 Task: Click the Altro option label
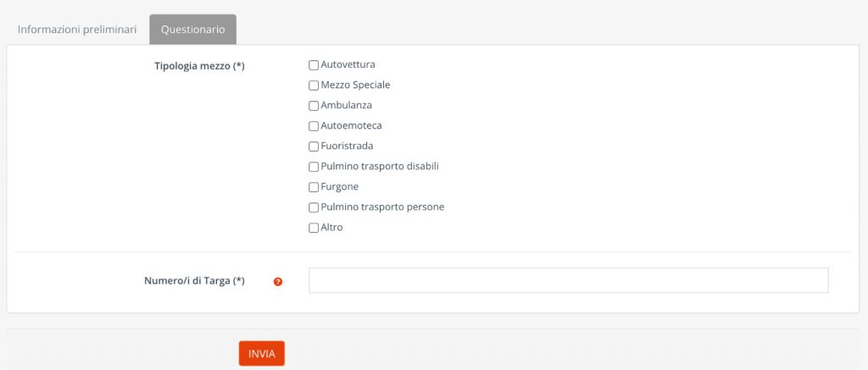[x=332, y=227]
